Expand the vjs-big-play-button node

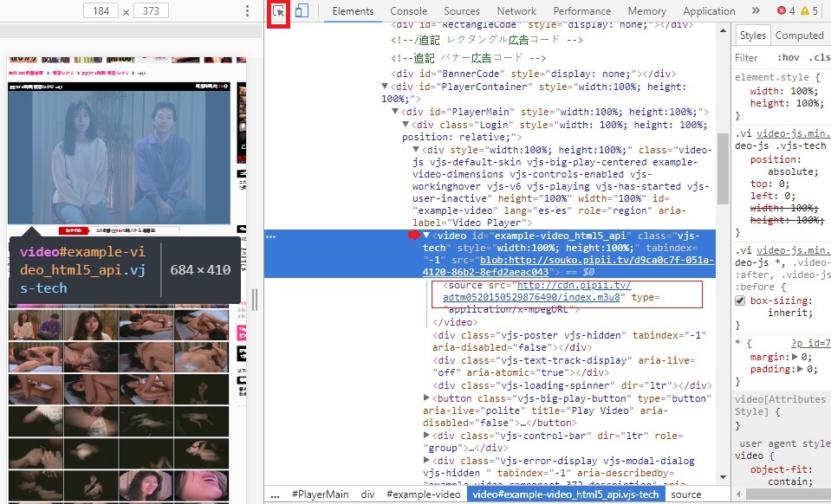coord(426,397)
